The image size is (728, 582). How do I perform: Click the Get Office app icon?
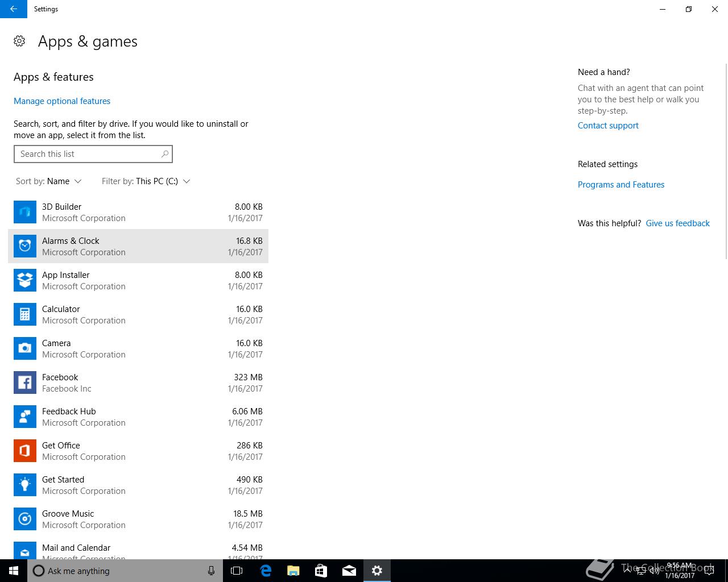25,451
